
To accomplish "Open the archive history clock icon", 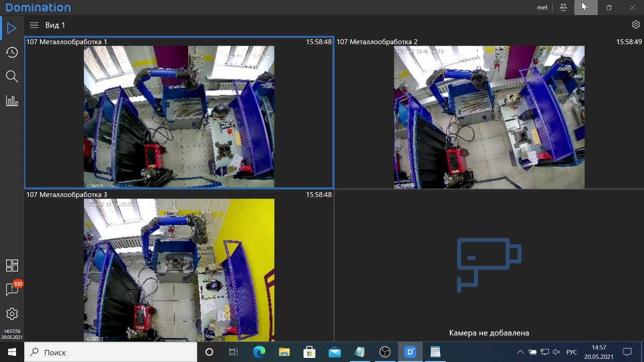I will [12, 52].
